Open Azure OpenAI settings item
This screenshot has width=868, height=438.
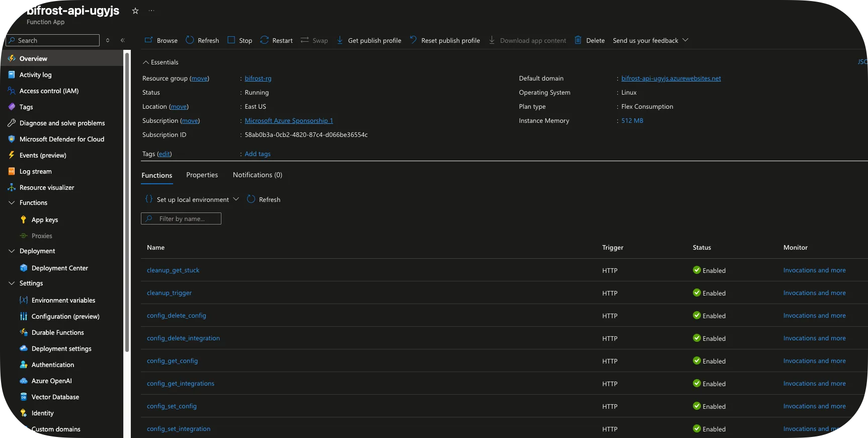(51, 381)
